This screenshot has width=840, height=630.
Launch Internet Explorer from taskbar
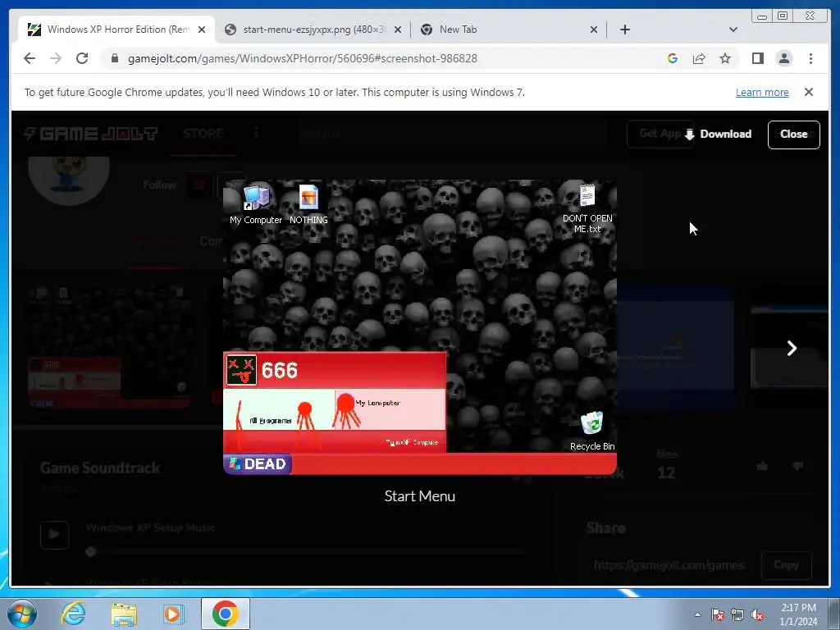tap(72, 614)
